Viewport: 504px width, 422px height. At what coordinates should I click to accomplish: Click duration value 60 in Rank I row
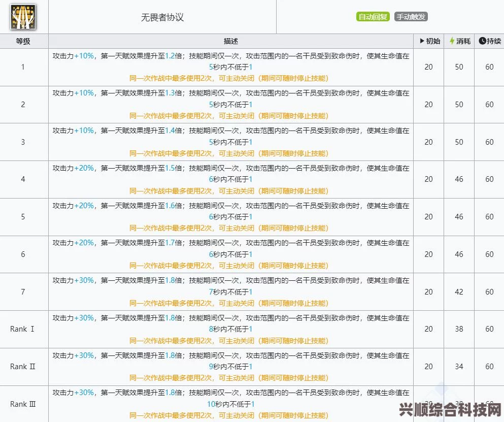click(490, 329)
